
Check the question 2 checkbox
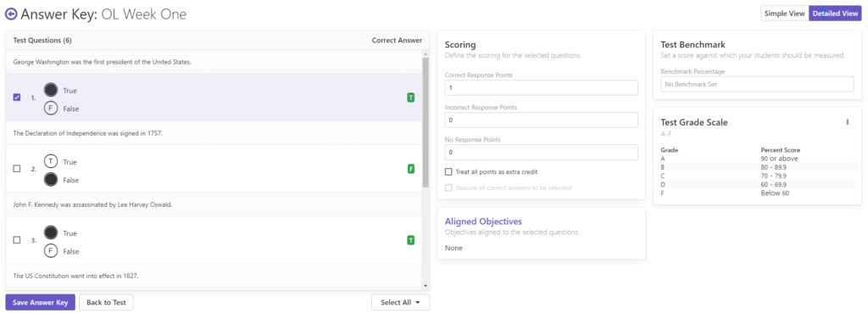pyautogui.click(x=17, y=169)
